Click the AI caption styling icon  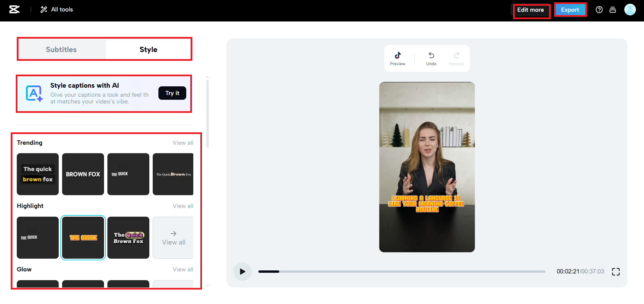[35, 94]
